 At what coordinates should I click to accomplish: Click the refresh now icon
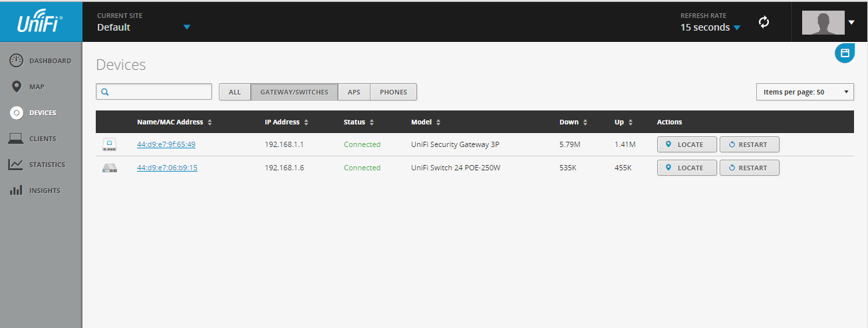[764, 23]
